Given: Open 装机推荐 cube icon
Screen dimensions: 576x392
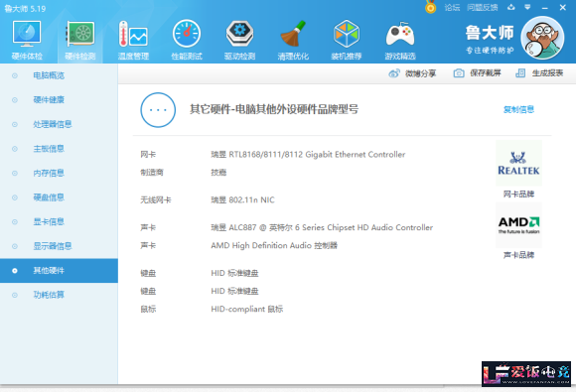Looking at the screenshot, I should click(347, 34).
